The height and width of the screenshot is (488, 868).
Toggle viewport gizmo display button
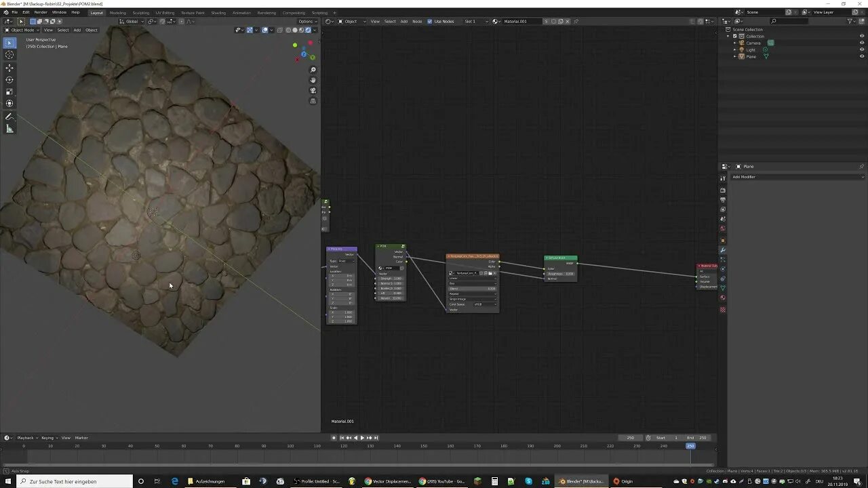250,30
